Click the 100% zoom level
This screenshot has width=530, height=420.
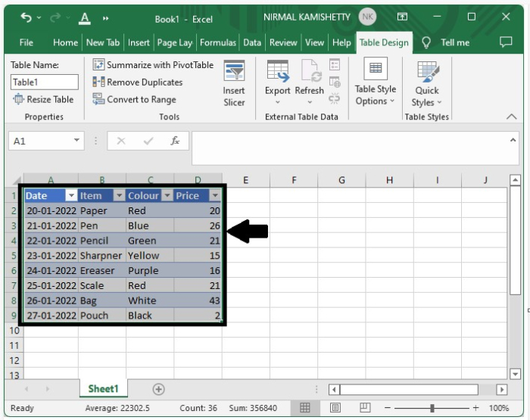pyautogui.click(x=499, y=408)
